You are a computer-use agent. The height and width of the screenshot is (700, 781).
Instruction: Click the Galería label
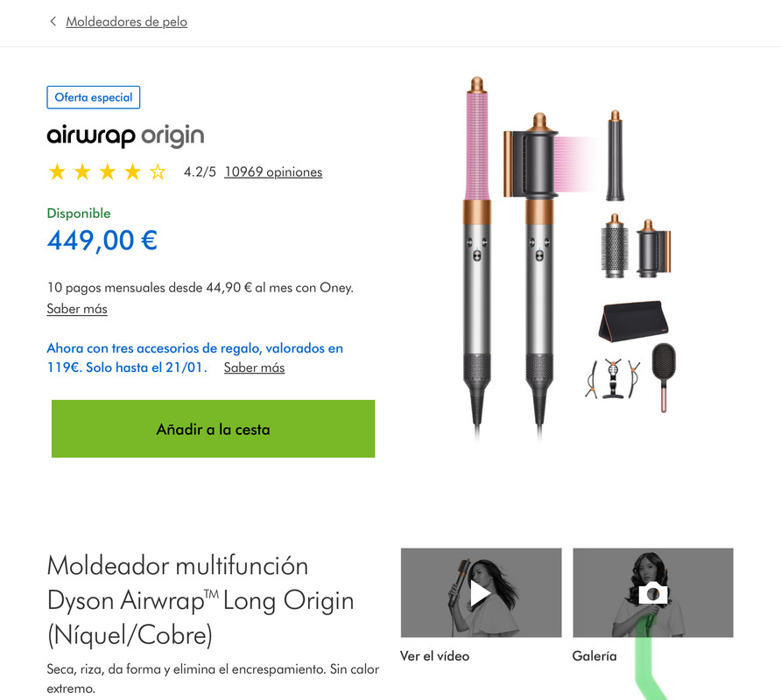pyautogui.click(x=595, y=656)
